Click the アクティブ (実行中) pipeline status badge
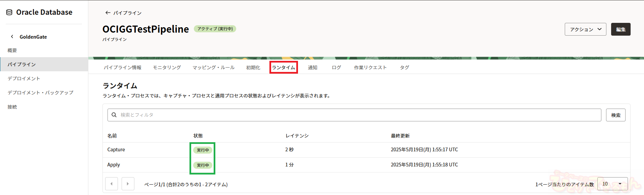Screen dimensions: 644x195 click(215, 29)
